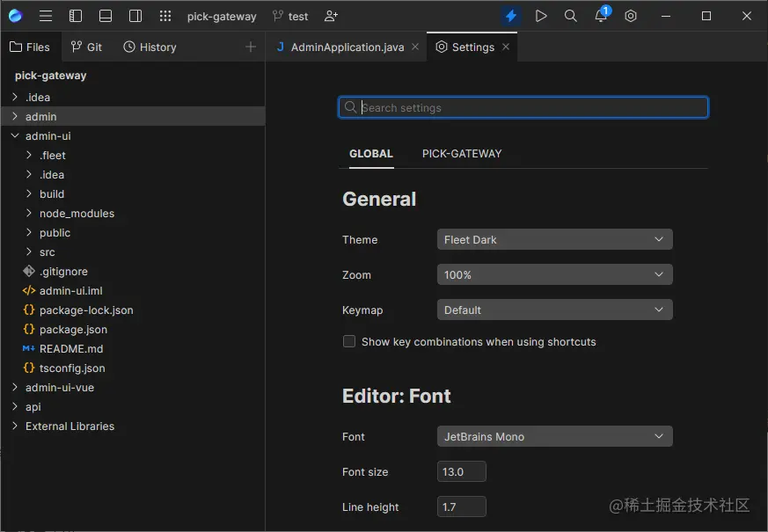Viewport: 768px width, 532px height.
Task: Expand the build folder
Action: coord(29,193)
